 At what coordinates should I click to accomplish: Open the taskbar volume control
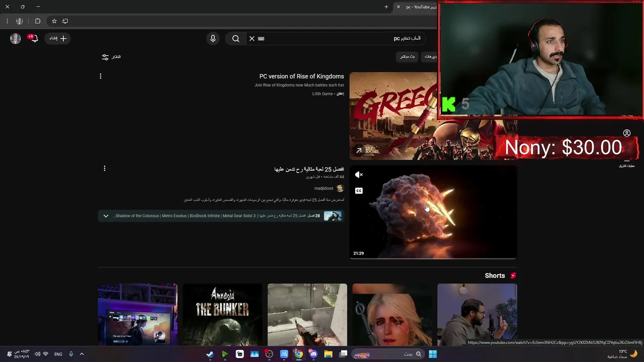pyautogui.click(x=37, y=354)
